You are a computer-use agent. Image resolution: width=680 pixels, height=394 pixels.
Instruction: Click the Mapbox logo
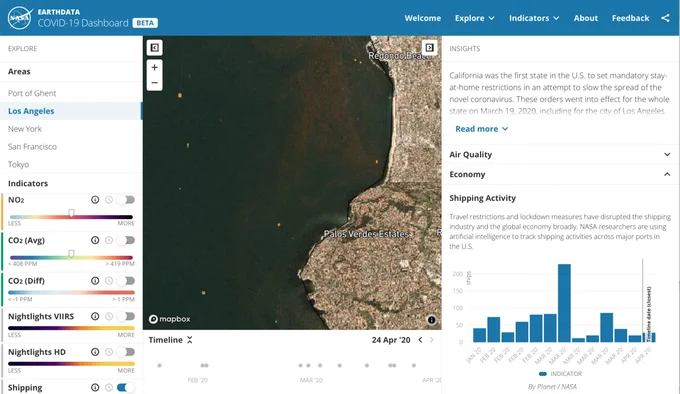tap(170, 319)
